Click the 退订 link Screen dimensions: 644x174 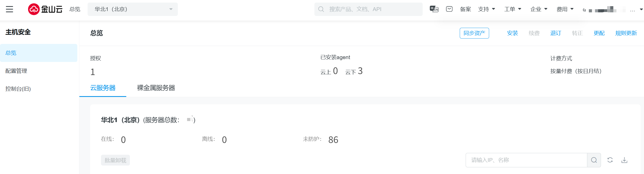pyautogui.click(x=556, y=33)
